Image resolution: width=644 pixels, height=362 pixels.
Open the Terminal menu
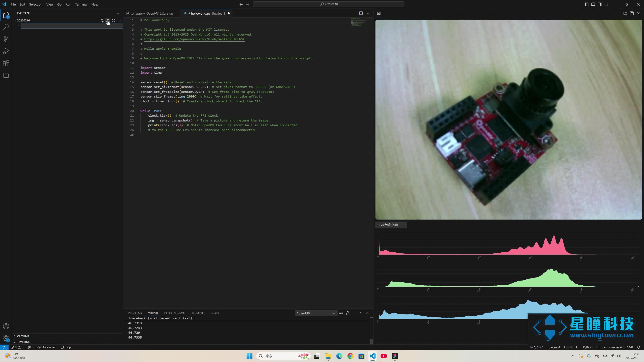pyautogui.click(x=81, y=4)
